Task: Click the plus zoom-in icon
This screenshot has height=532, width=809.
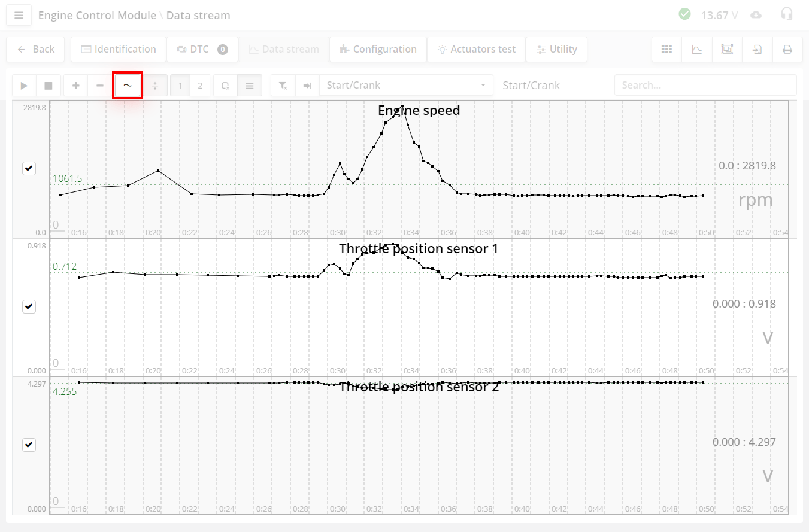Action: [x=75, y=86]
